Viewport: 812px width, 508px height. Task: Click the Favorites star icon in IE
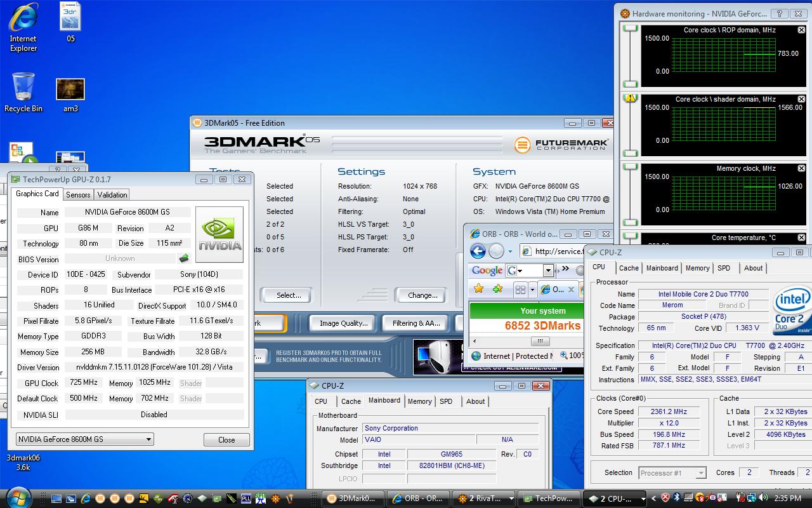(x=479, y=289)
